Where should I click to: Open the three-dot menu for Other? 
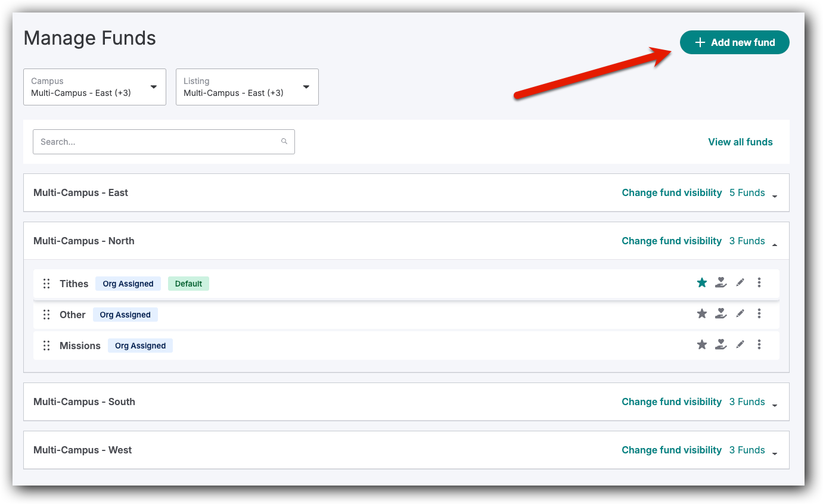click(x=759, y=313)
